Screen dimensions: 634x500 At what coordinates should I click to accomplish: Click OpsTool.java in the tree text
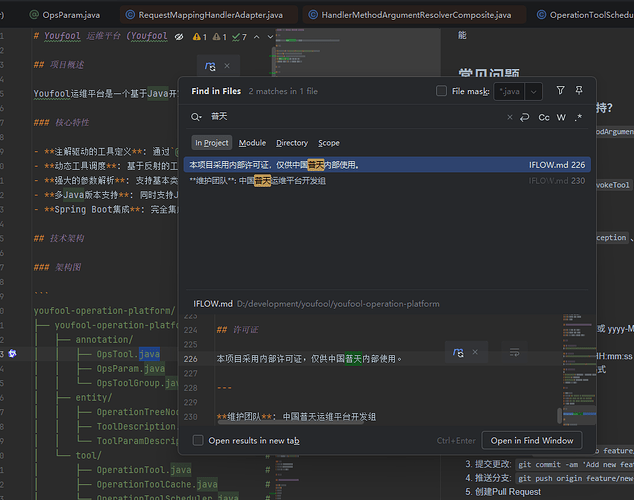tap(128, 354)
